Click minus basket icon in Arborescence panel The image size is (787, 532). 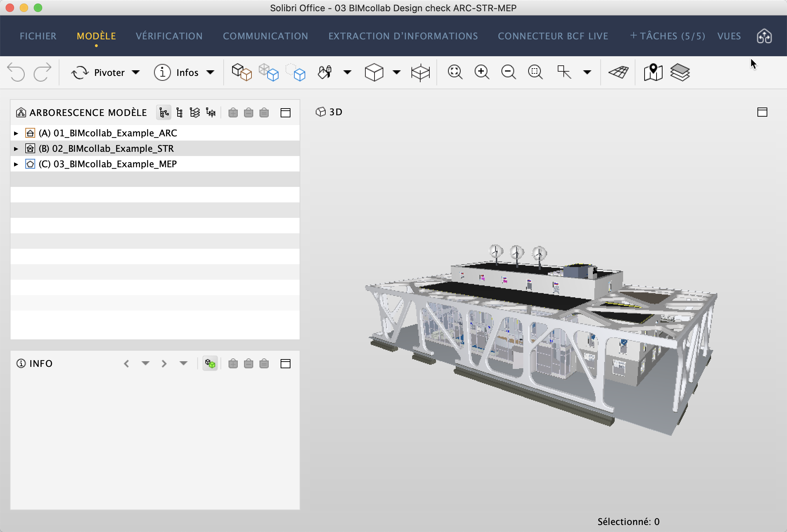tap(249, 112)
